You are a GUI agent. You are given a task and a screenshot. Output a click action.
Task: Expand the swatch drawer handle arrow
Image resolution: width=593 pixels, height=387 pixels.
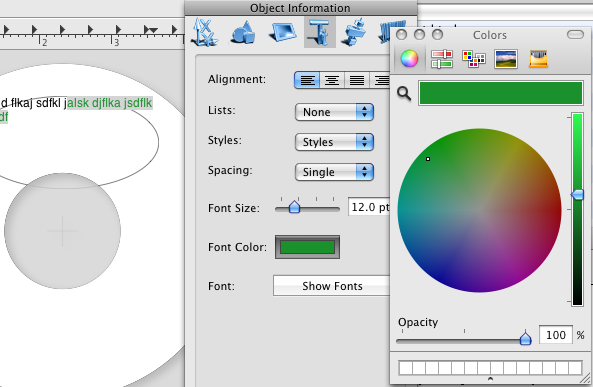click(490, 379)
